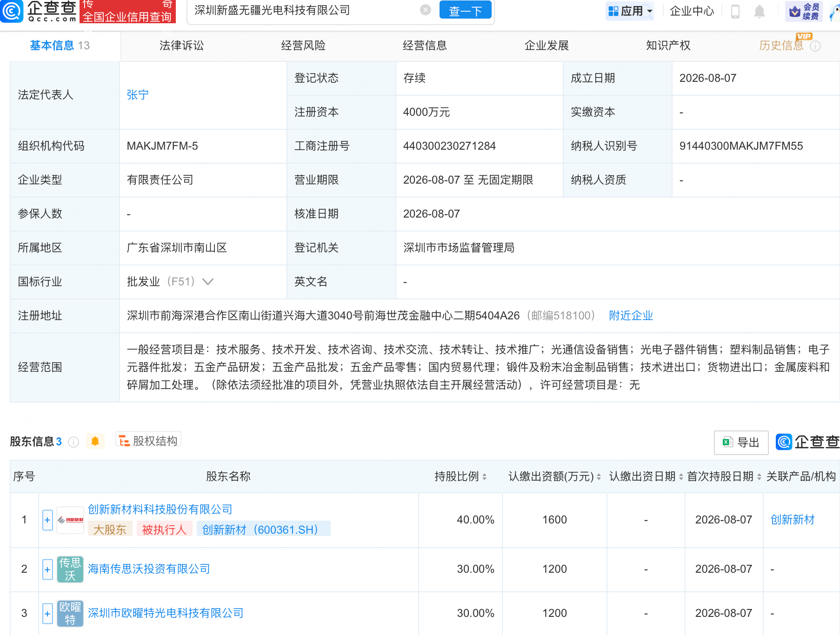Open legal representative 张宁 profile
The image size is (840, 635).
tap(138, 95)
